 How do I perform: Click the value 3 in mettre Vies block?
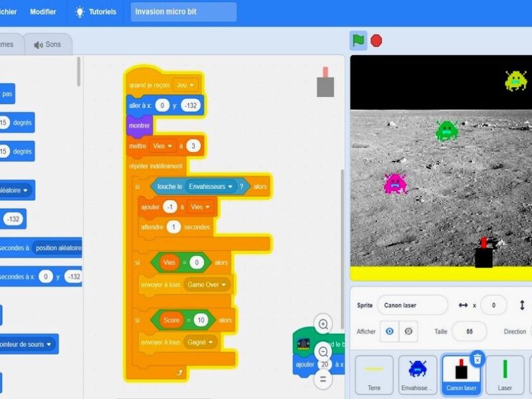click(x=194, y=146)
